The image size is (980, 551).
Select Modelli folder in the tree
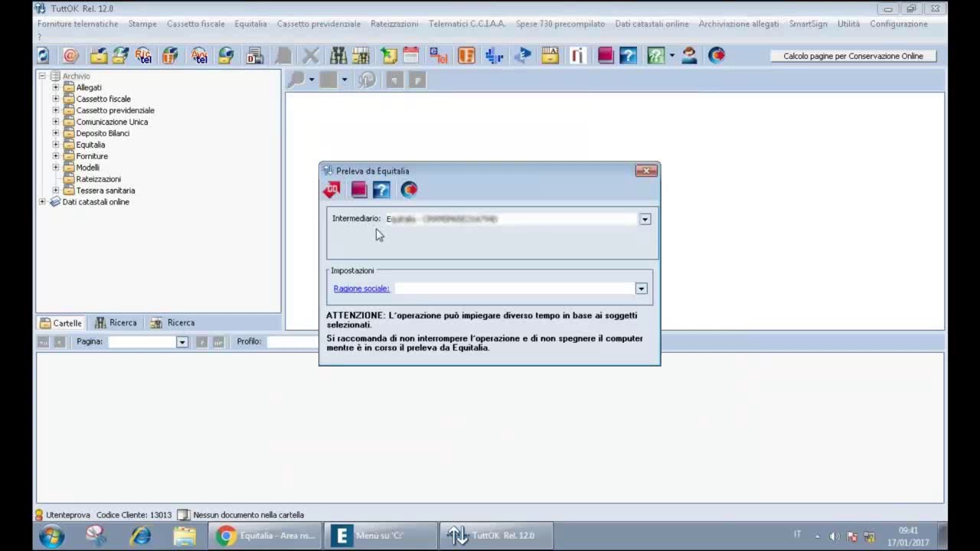[87, 168]
